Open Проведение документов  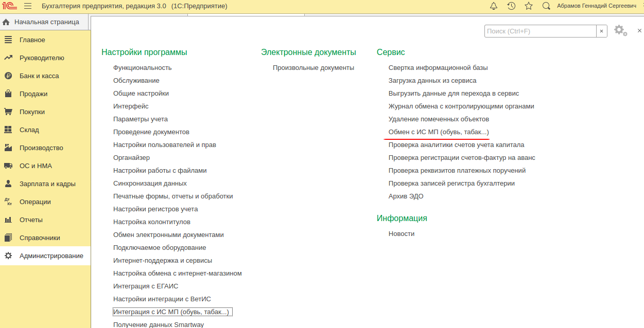(151, 132)
